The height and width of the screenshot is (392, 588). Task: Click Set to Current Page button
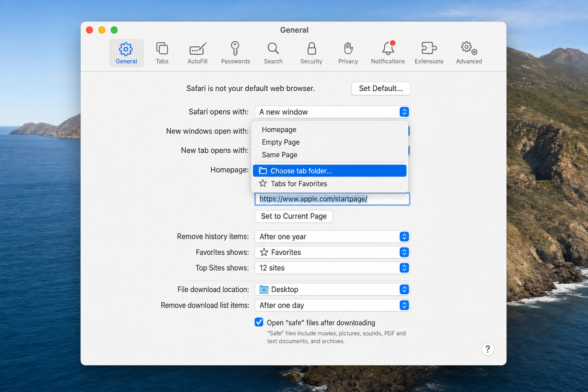click(294, 216)
